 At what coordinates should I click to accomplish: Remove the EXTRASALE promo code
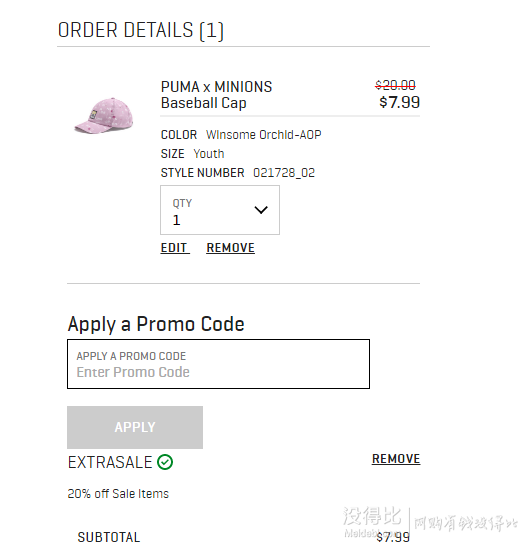(x=396, y=459)
